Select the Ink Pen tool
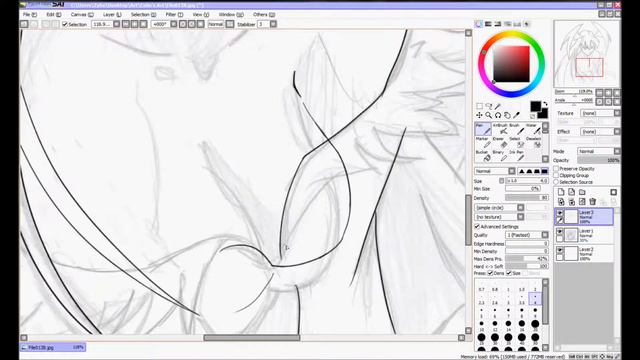This screenshot has width=640, height=360. pyautogui.click(x=516, y=156)
